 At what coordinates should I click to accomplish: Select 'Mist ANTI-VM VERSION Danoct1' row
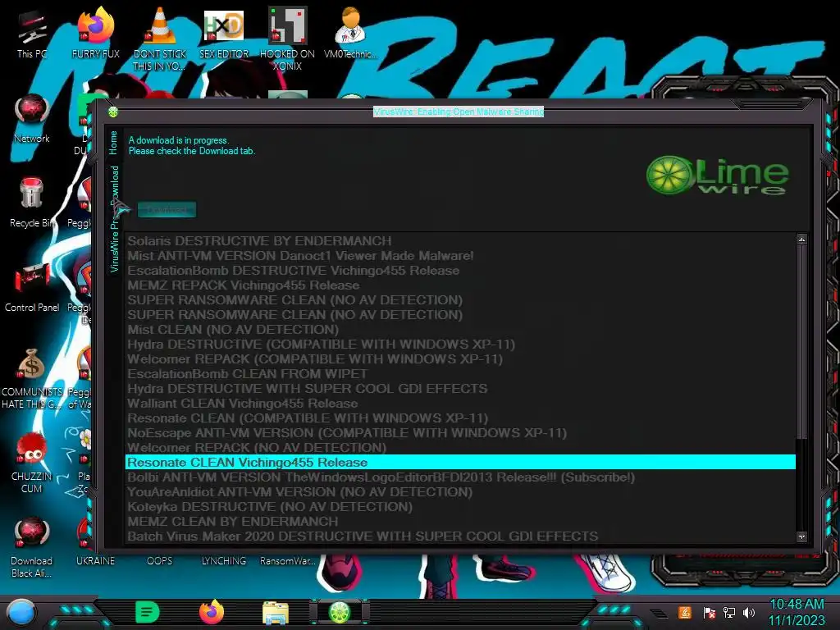(460, 256)
